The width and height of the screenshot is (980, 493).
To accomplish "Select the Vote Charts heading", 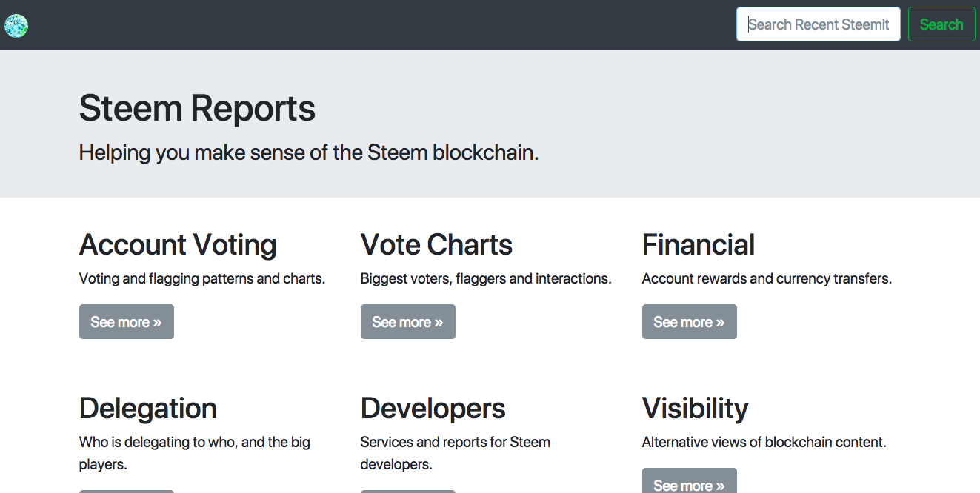I will 436,245.
